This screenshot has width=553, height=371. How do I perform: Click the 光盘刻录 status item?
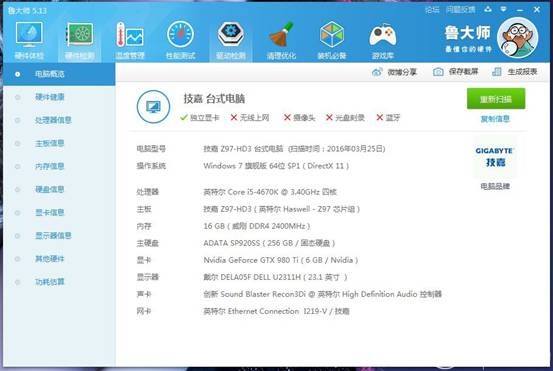(x=345, y=118)
